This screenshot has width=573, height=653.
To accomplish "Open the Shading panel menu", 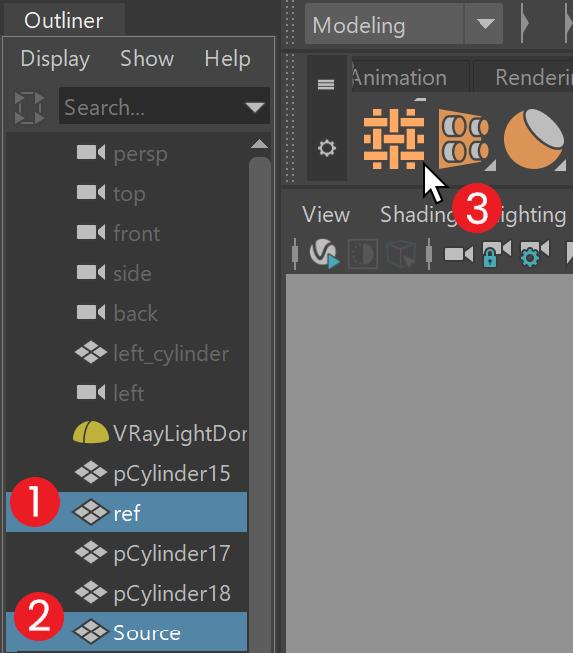I will point(419,215).
